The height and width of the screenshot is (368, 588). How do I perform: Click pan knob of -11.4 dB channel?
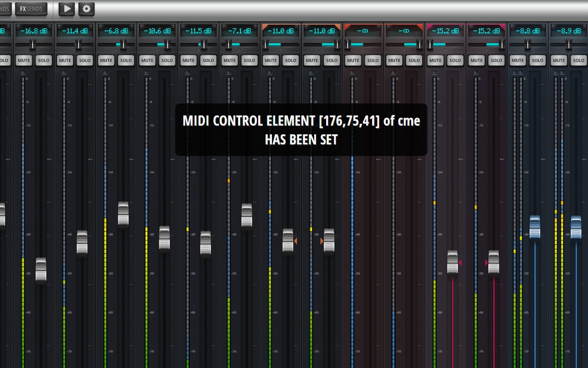79,45
